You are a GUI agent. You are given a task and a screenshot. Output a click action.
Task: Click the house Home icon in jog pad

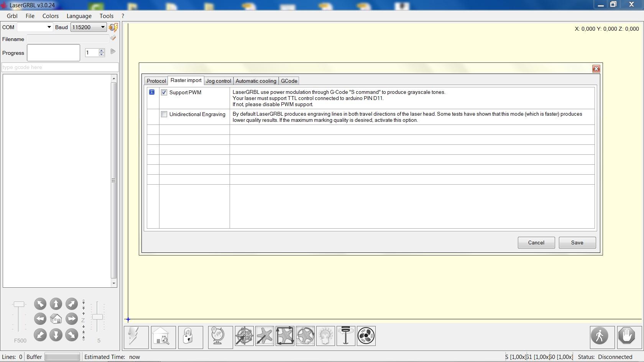pos(56,319)
